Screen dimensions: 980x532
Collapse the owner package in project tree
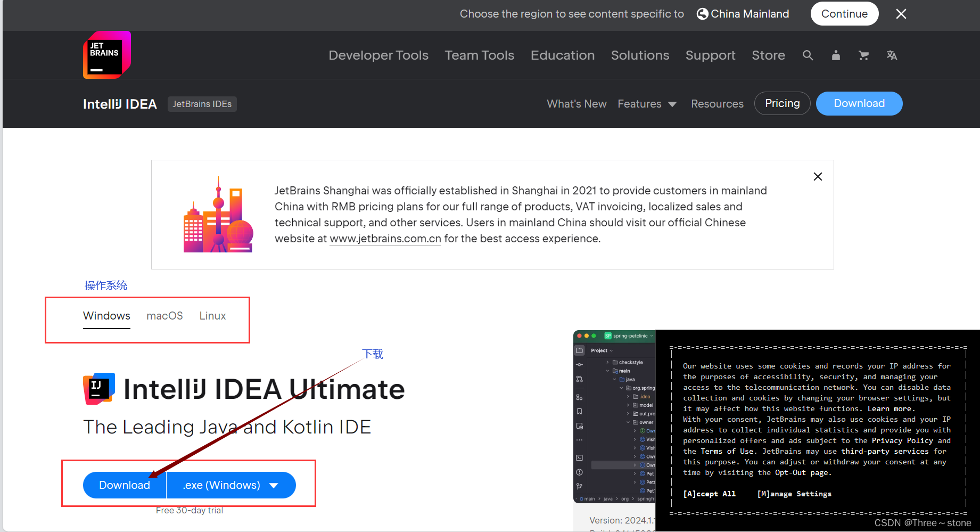pyautogui.click(x=628, y=422)
